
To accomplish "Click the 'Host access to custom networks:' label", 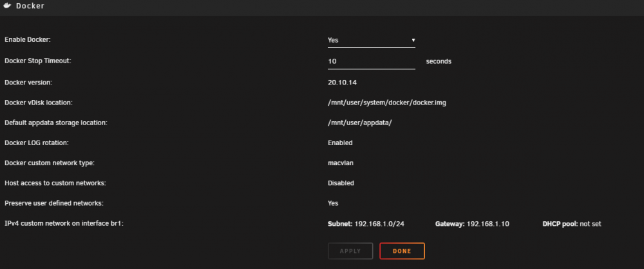I will coord(55,183).
